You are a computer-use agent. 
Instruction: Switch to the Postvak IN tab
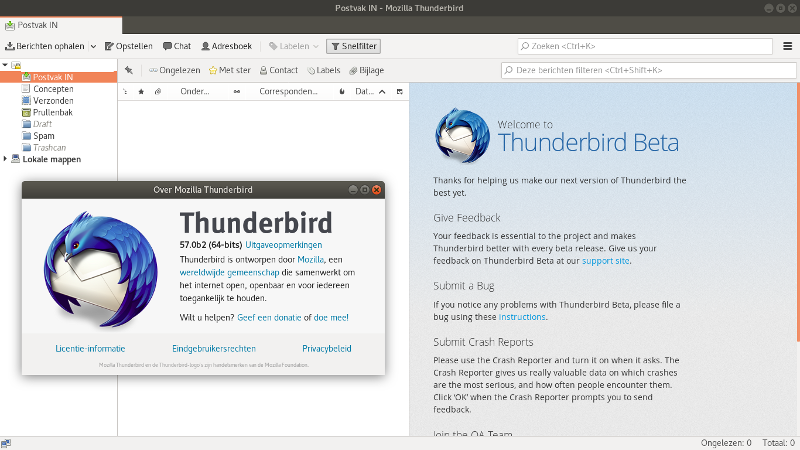click(x=61, y=25)
